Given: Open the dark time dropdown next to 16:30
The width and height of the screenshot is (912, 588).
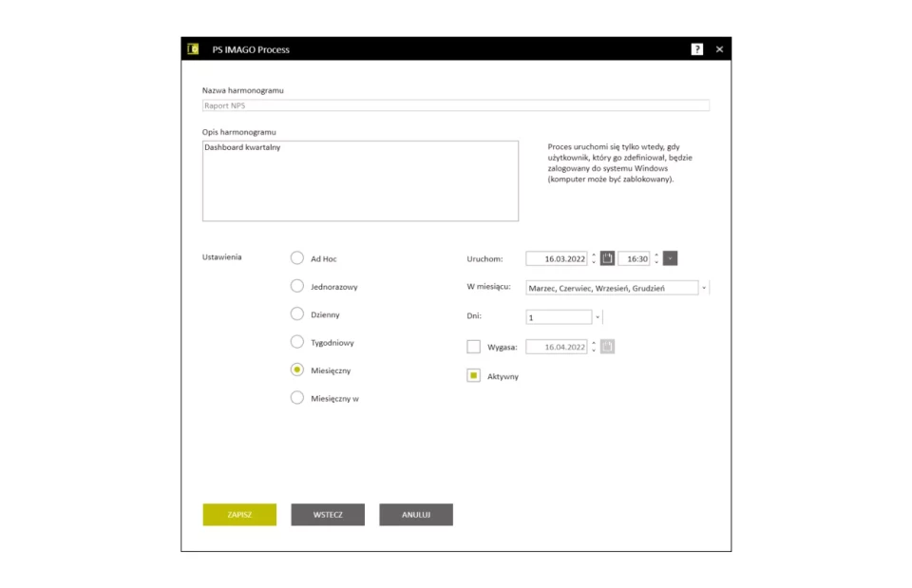Looking at the screenshot, I should pos(670,258).
